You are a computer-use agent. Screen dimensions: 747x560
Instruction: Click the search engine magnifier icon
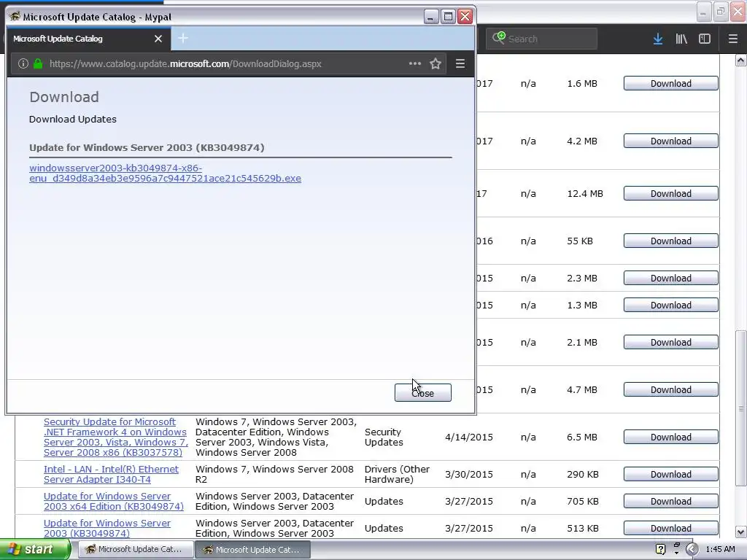(498, 38)
